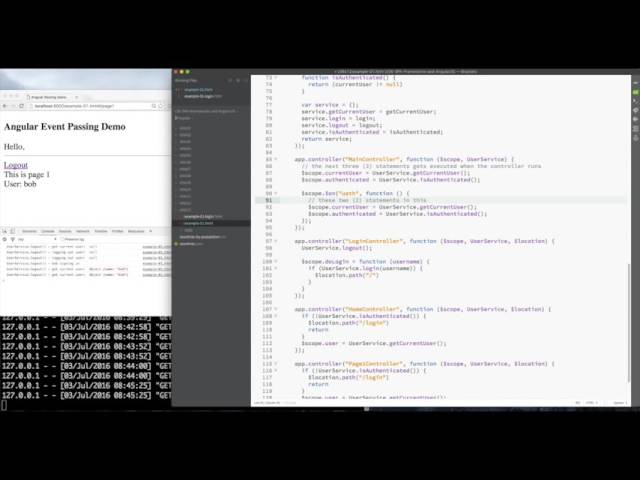The height and width of the screenshot is (480, 640).
Task: Open example-11.html in Brackets Working Files
Action: coord(198,90)
